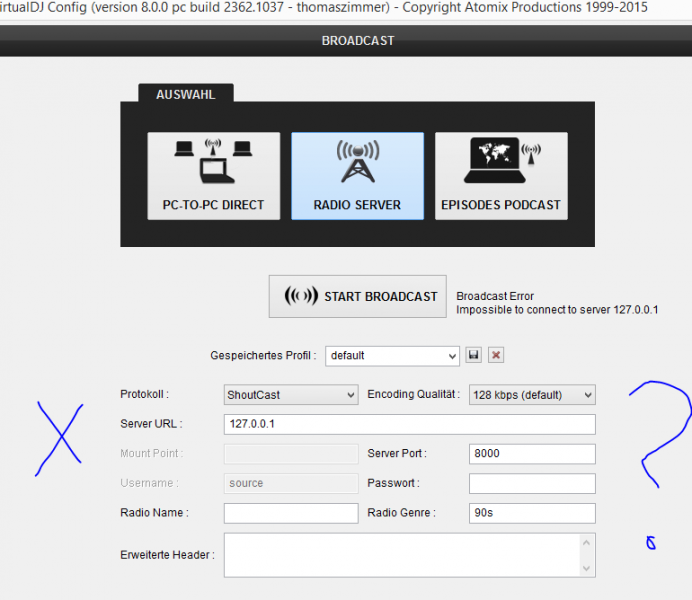The width and height of the screenshot is (692, 600).
Task: Click the BROADCAST header title
Action: click(358, 41)
